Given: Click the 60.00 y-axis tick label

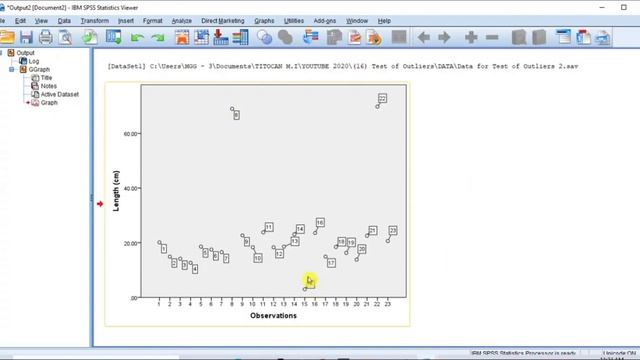Looking at the screenshot, I should point(130,134).
